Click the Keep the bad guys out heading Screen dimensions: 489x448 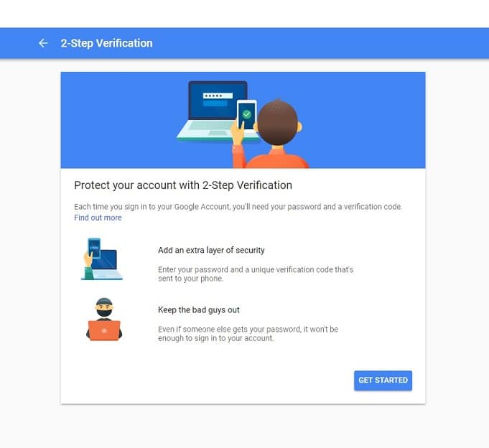point(199,310)
